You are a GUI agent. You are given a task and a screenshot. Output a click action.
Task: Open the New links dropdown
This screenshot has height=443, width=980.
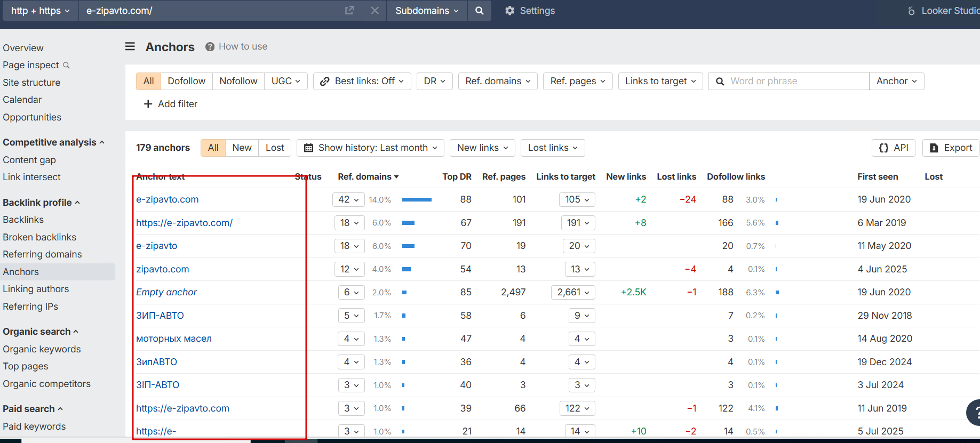click(483, 148)
